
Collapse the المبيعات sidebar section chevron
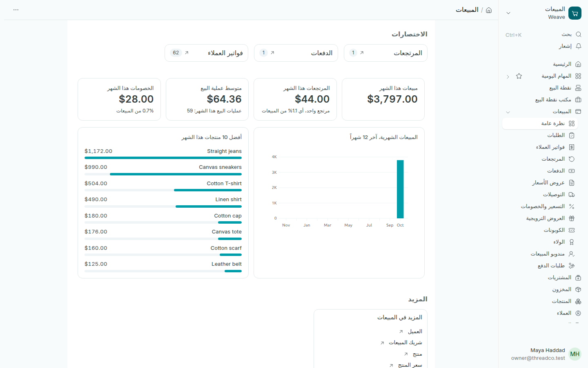[508, 112]
